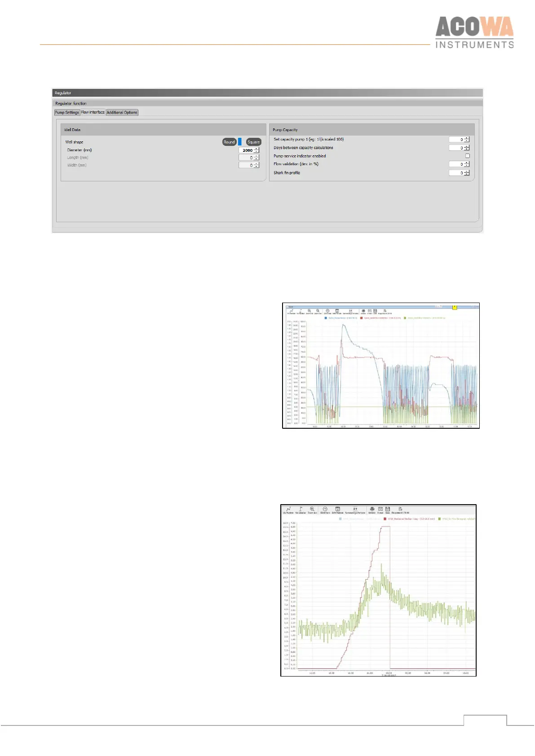Click the export CSV icon in lower chart toolbar
Screen dimensions: 535x756
click(400, 509)
